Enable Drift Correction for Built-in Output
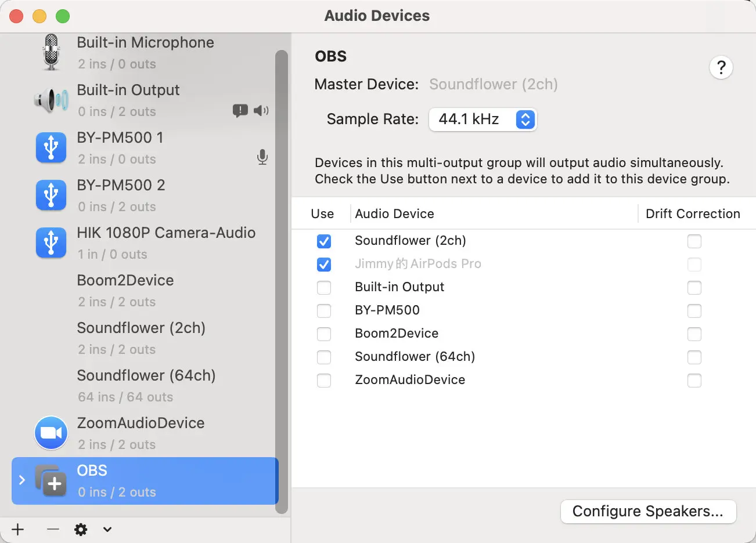Image resolution: width=756 pixels, height=543 pixels. [694, 288]
